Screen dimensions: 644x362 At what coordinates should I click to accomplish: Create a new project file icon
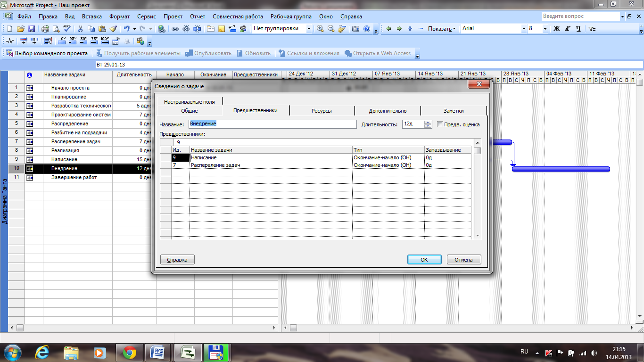pyautogui.click(x=10, y=29)
